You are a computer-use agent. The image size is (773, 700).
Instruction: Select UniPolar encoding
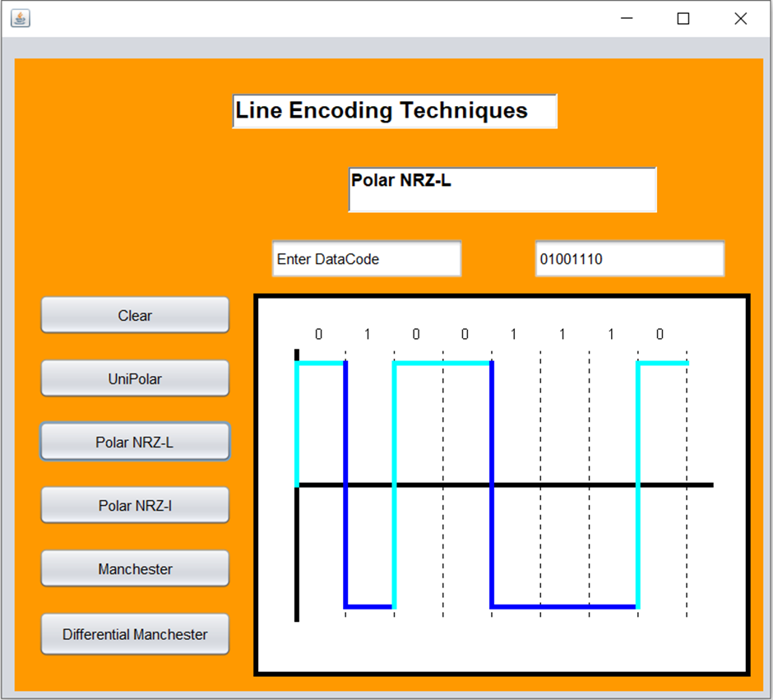[134, 378]
